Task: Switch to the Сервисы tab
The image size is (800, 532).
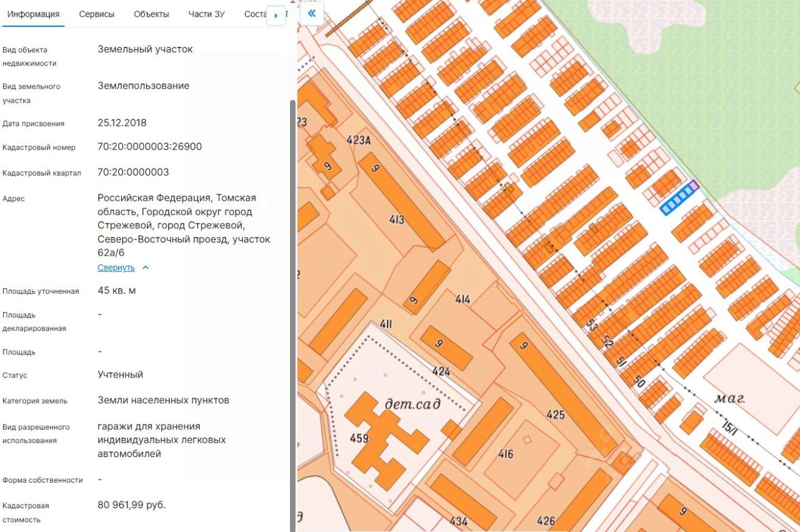Action: 96,14
